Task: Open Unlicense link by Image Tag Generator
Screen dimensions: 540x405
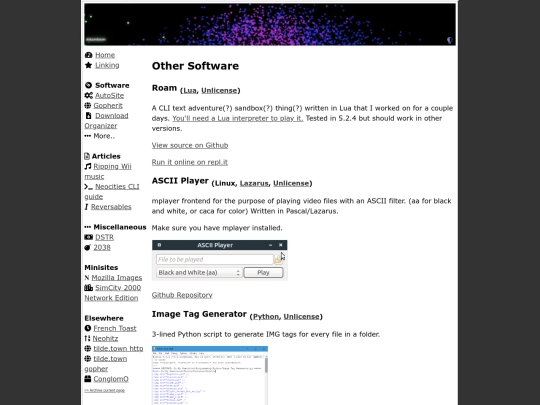Action: click(302, 316)
